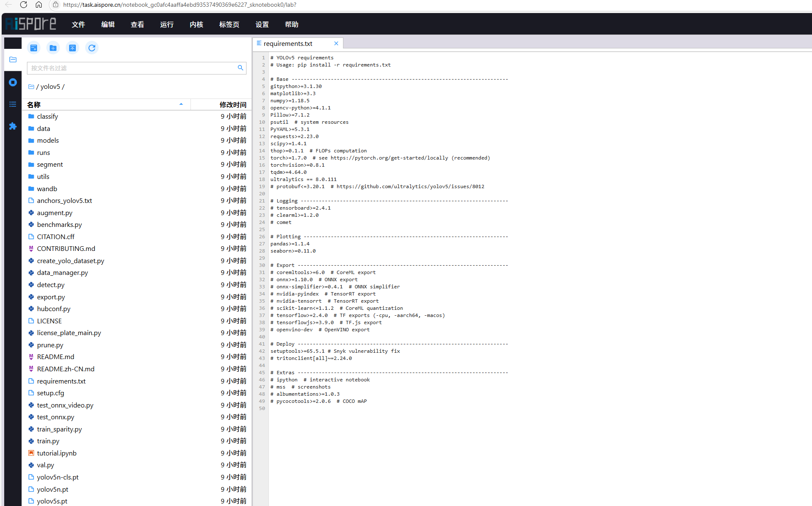Refresh the file list
Screen dimensions: 812x506
pyautogui.click(x=92, y=48)
